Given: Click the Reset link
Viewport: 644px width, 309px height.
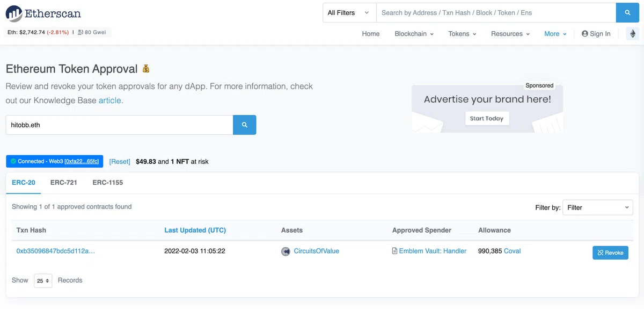Looking at the screenshot, I should pyautogui.click(x=120, y=161).
